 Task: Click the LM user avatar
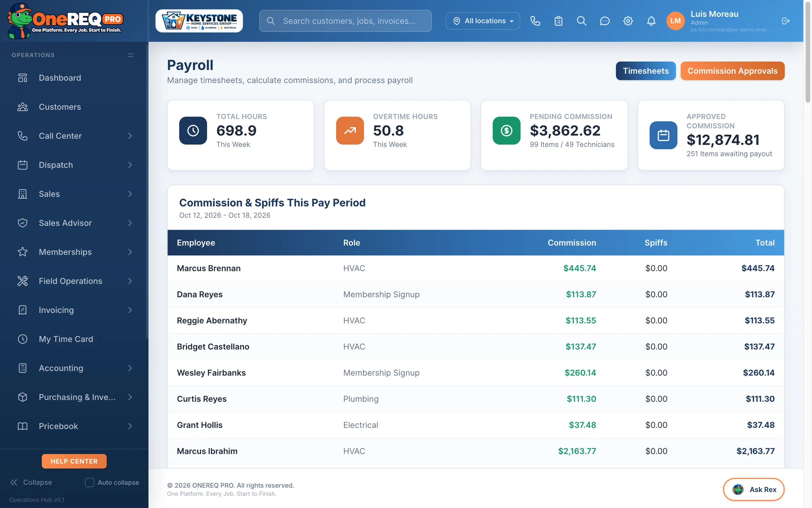pos(675,21)
